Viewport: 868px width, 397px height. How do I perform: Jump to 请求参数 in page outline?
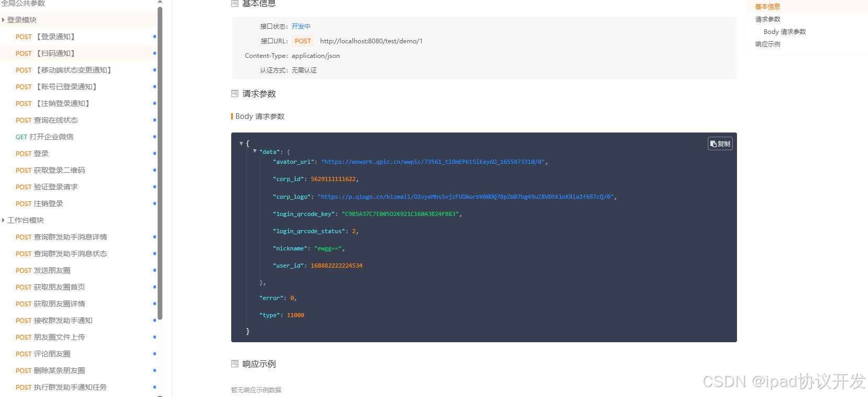tap(767, 19)
